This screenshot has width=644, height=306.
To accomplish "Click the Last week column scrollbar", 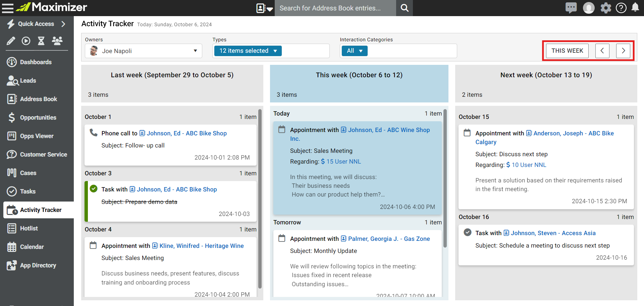I will (x=260, y=199).
